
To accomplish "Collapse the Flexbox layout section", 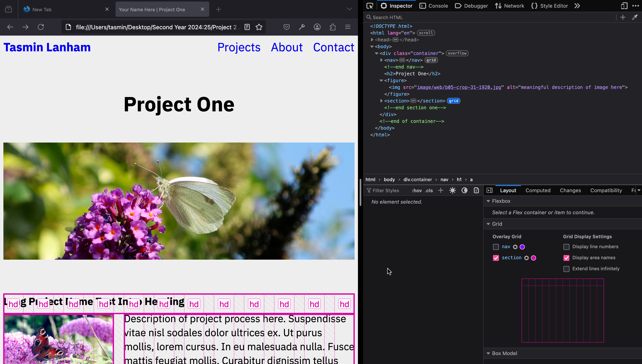I will click(488, 201).
